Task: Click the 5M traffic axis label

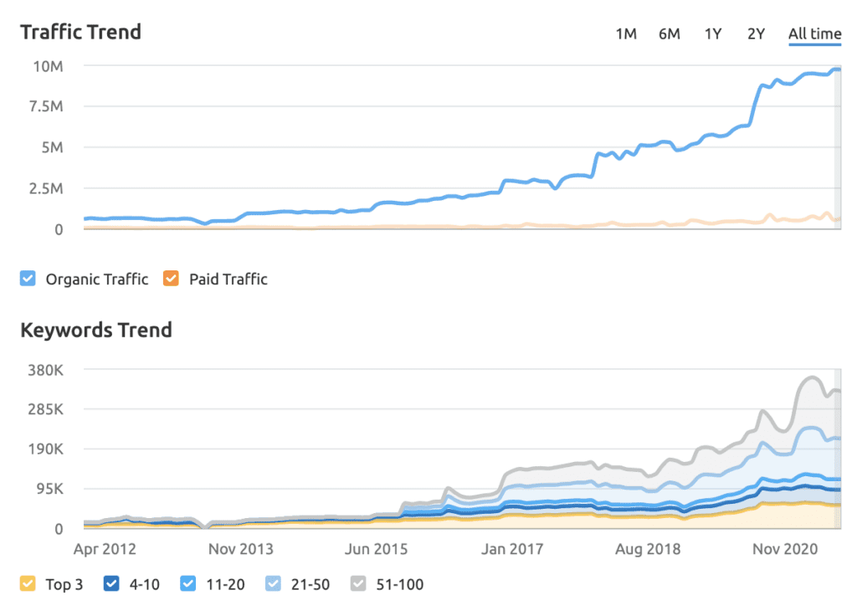Action: [53, 147]
